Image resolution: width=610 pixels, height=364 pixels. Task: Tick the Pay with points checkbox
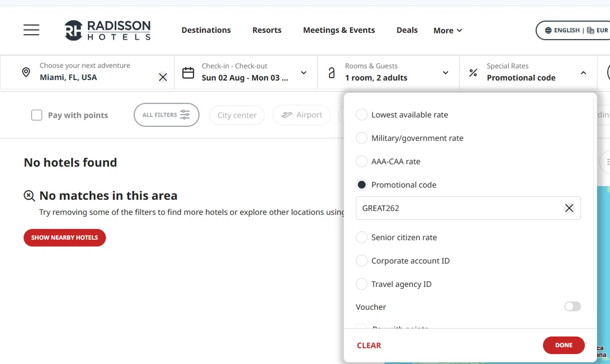37,115
